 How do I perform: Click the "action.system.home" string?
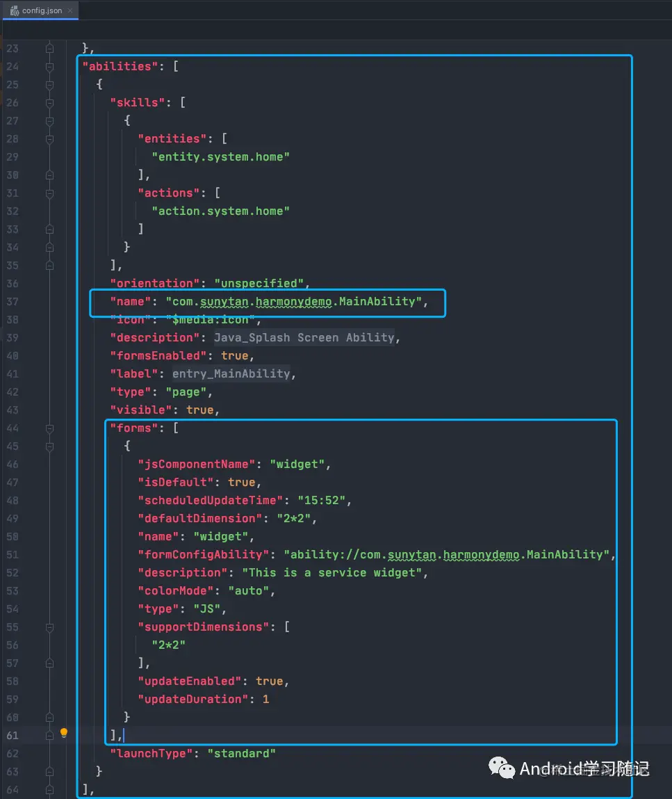pos(220,211)
